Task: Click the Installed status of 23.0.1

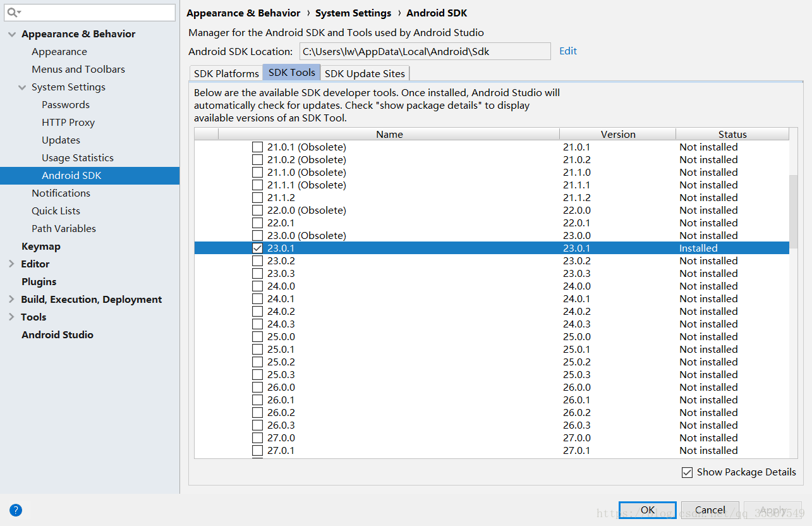Action: 698,248
